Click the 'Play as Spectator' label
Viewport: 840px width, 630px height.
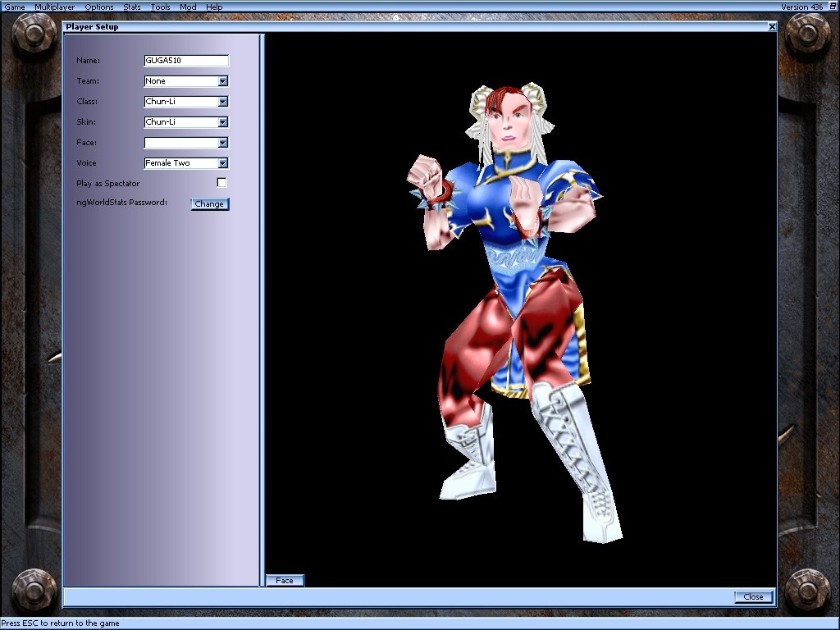(x=107, y=183)
